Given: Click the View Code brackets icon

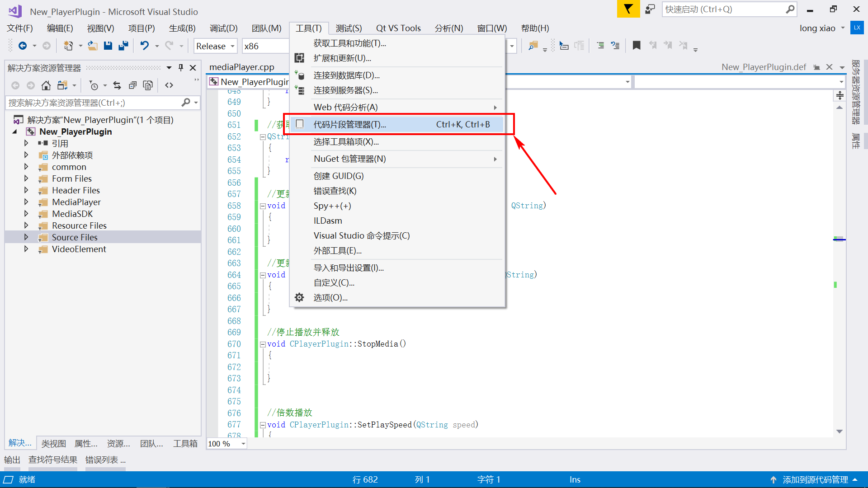Looking at the screenshot, I should click(x=169, y=85).
